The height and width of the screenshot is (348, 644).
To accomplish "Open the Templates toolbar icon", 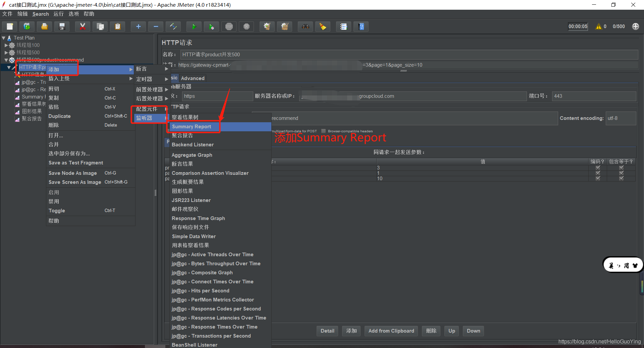I will click(27, 26).
